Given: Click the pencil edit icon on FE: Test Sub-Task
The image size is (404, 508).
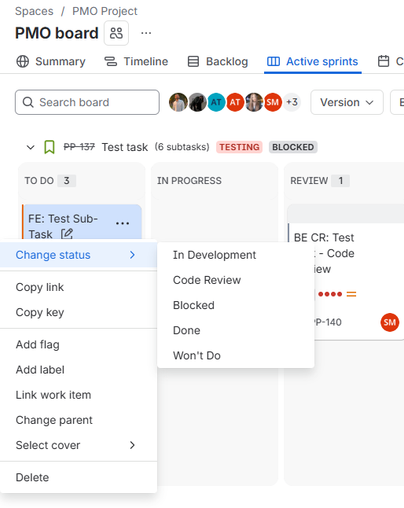Looking at the screenshot, I should 67,234.
